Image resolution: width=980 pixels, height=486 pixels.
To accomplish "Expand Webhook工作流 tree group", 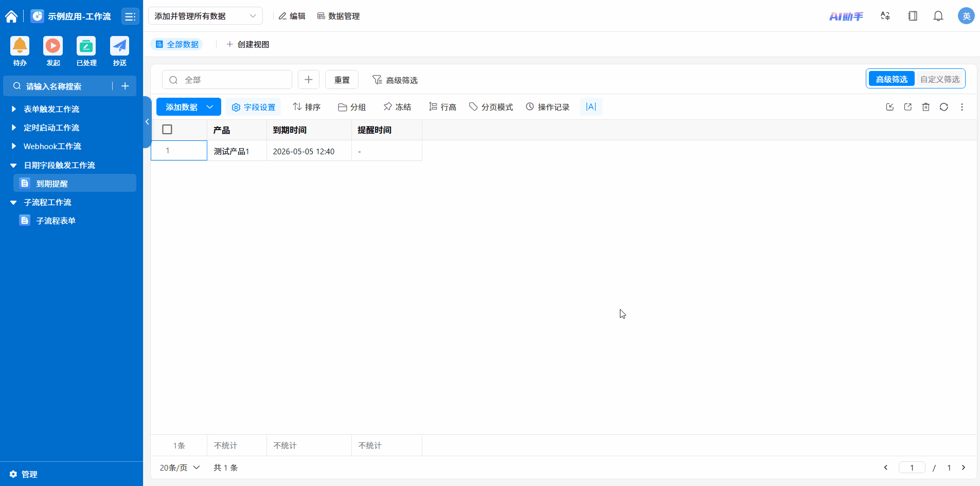I will 14,146.
